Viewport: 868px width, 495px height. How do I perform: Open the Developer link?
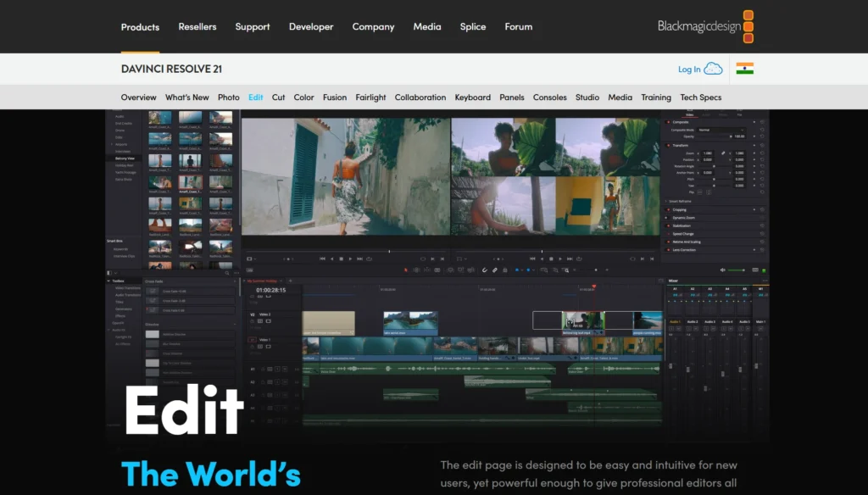[x=311, y=26]
